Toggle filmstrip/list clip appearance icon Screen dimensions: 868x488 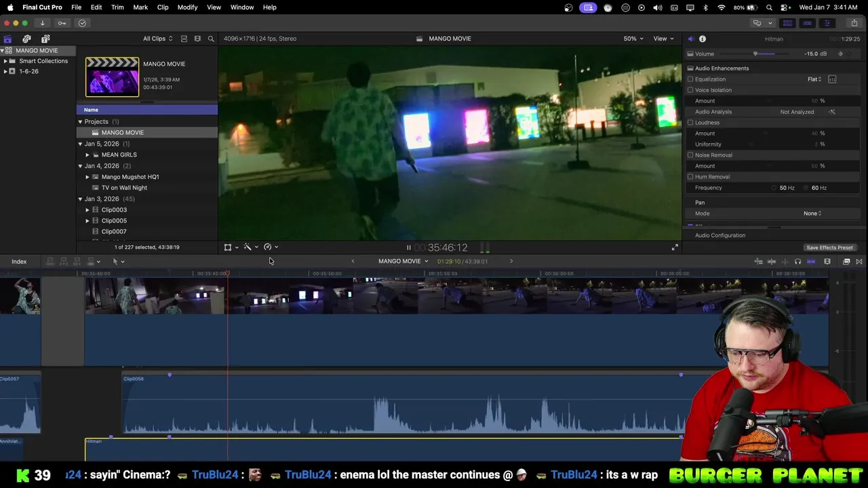(184, 39)
